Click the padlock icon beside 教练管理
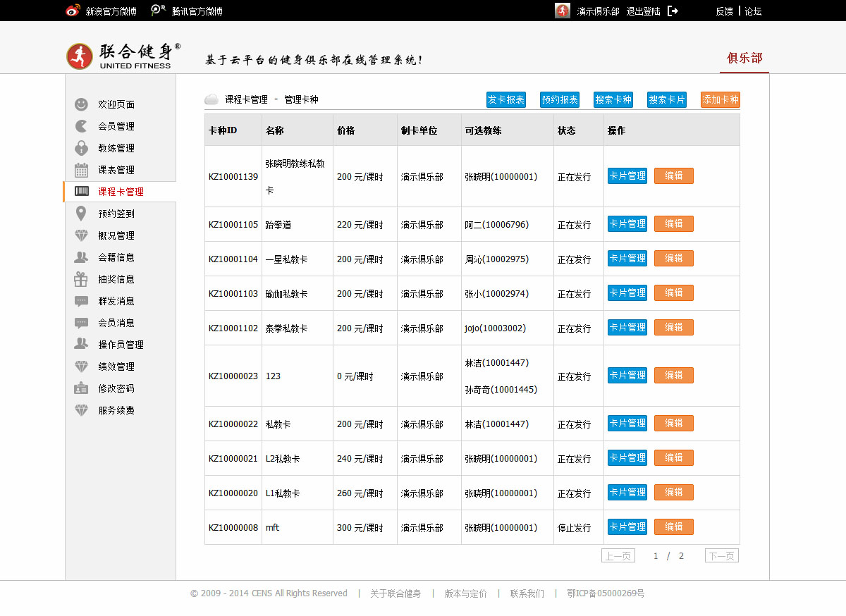 pos(82,148)
